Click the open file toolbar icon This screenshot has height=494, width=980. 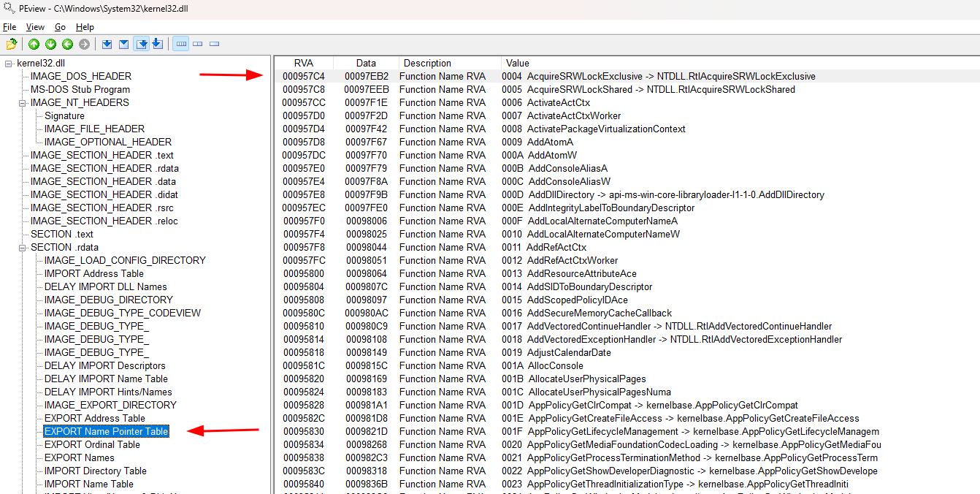[x=12, y=44]
